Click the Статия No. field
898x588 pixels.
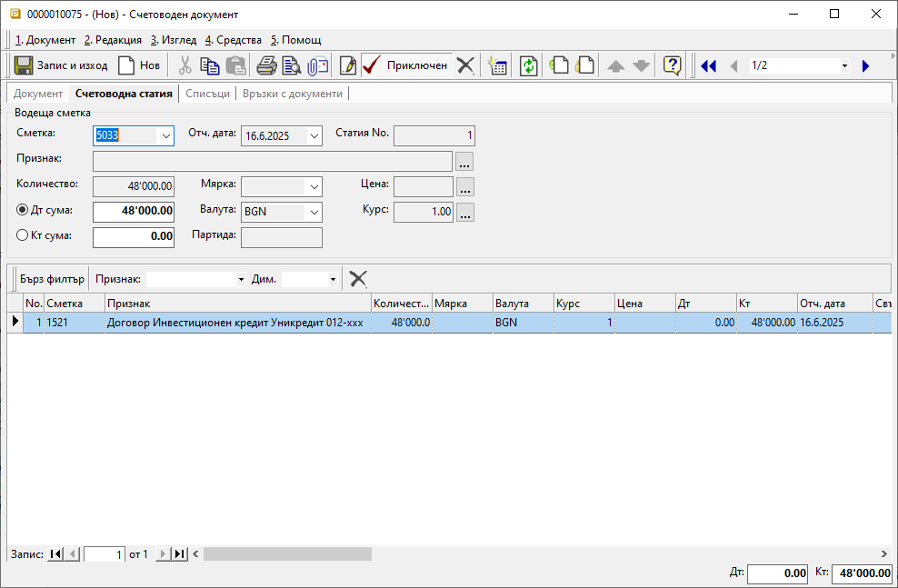point(434,135)
